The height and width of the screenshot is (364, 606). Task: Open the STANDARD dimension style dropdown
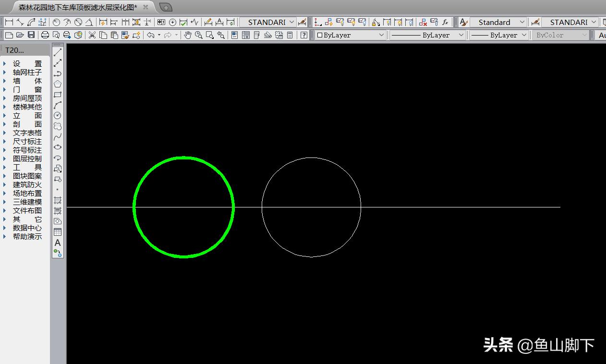(x=267, y=22)
